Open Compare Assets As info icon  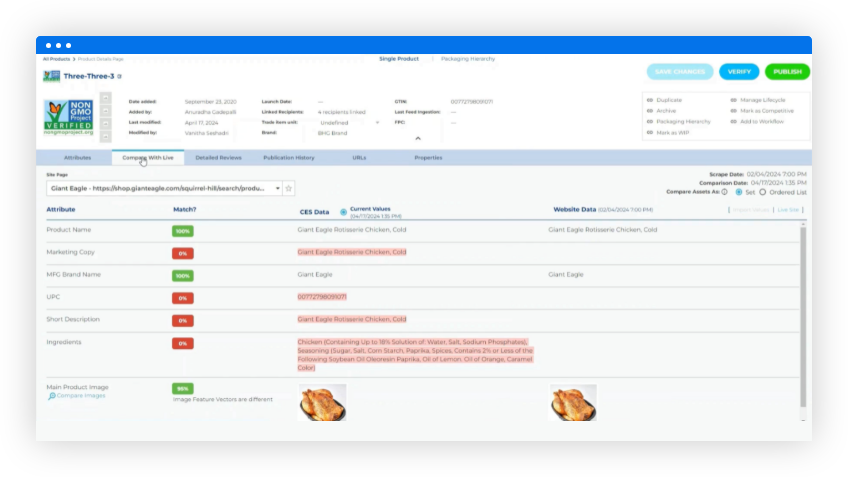(x=725, y=192)
